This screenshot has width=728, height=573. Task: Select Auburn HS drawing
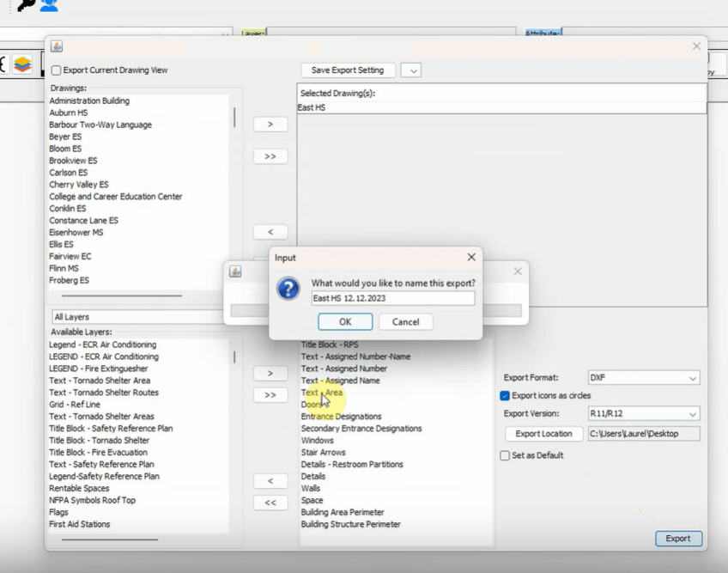[69, 113]
